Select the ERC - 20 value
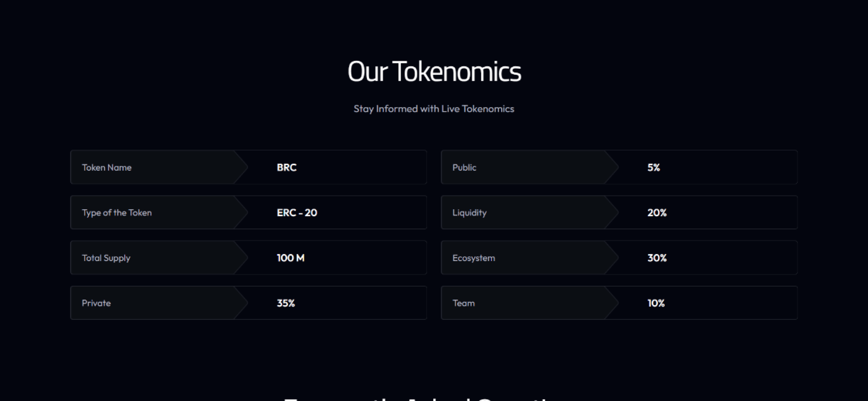Screen dimensions: 868x401 tap(297, 212)
